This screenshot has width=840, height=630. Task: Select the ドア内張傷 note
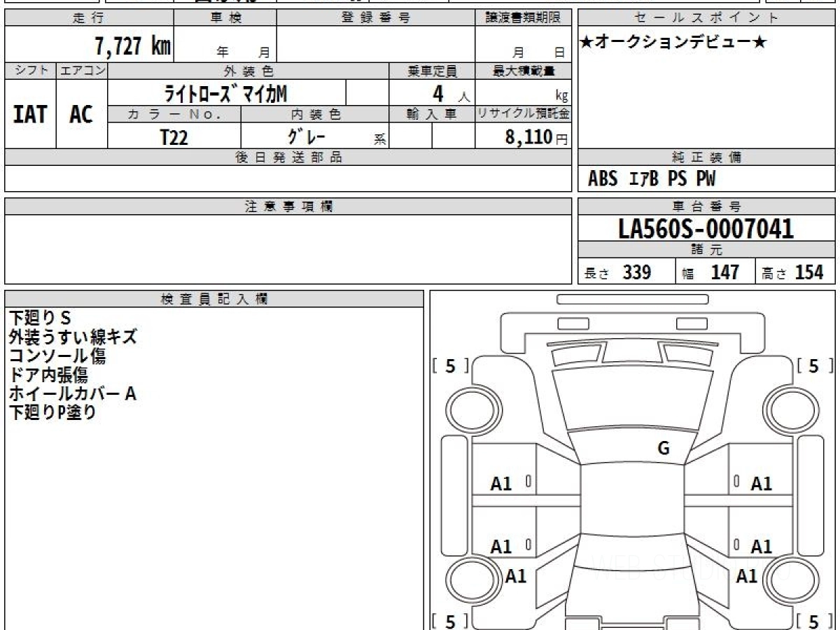pos(48,375)
